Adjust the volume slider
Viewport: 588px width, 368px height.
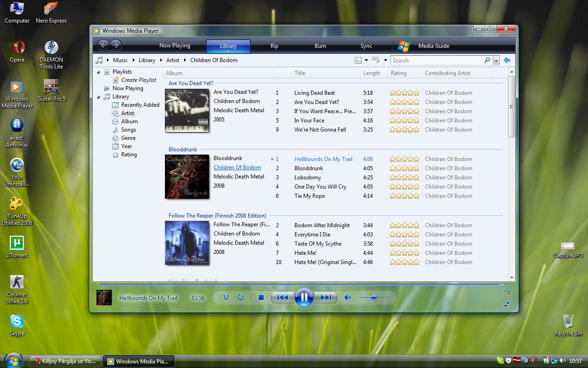(x=374, y=298)
